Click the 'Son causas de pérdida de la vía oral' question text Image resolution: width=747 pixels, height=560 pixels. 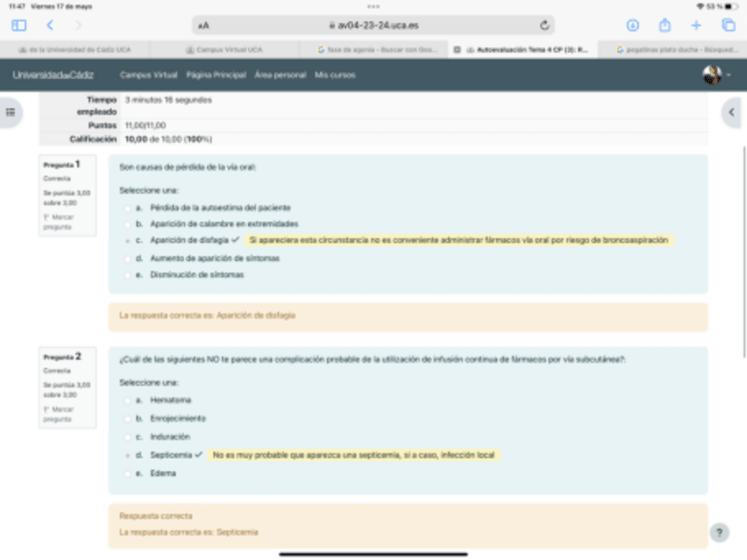coord(188,167)
